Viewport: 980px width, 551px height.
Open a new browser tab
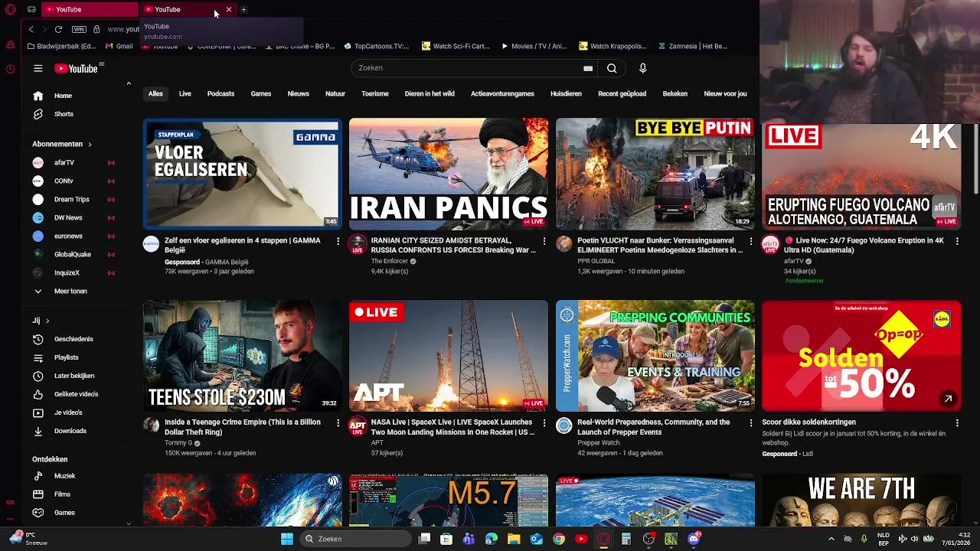243,9
